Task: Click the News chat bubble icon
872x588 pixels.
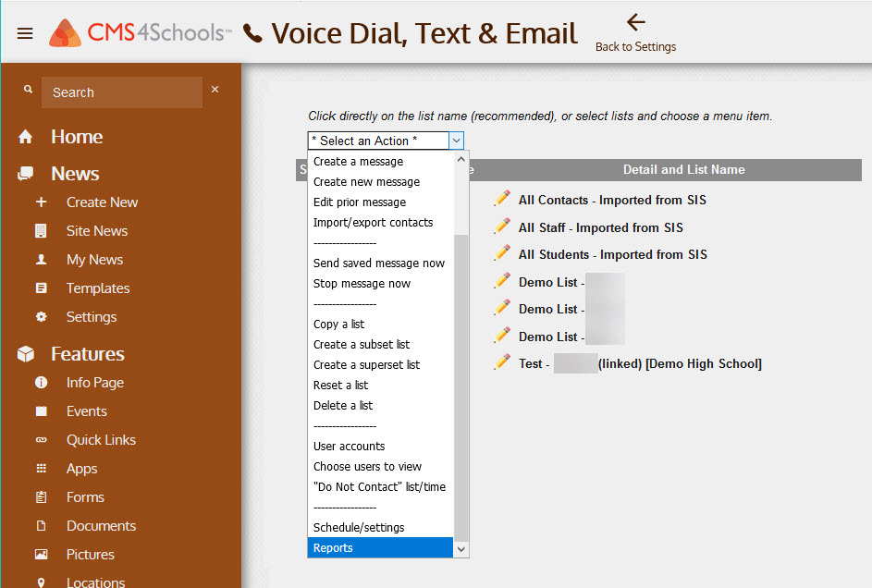Action: (x=25, y=174)
